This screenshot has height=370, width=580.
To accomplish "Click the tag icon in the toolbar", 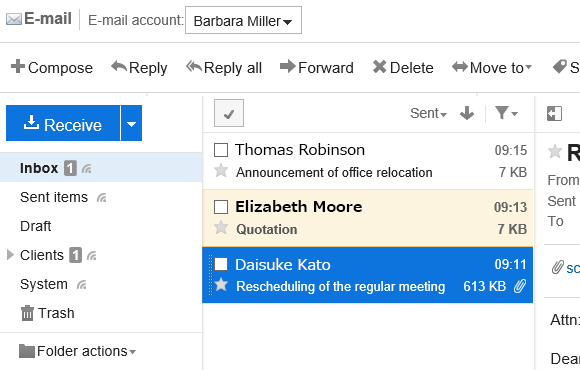I will point(560,67).
